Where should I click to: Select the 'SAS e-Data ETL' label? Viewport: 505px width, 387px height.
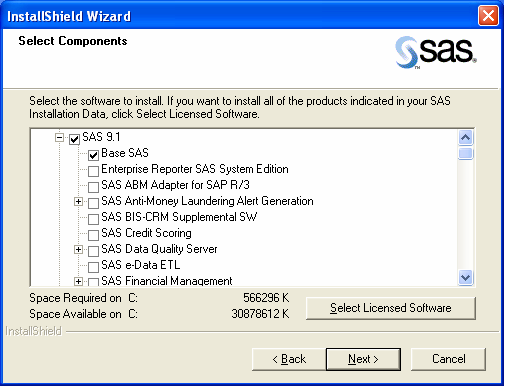(x=140, y=265)
